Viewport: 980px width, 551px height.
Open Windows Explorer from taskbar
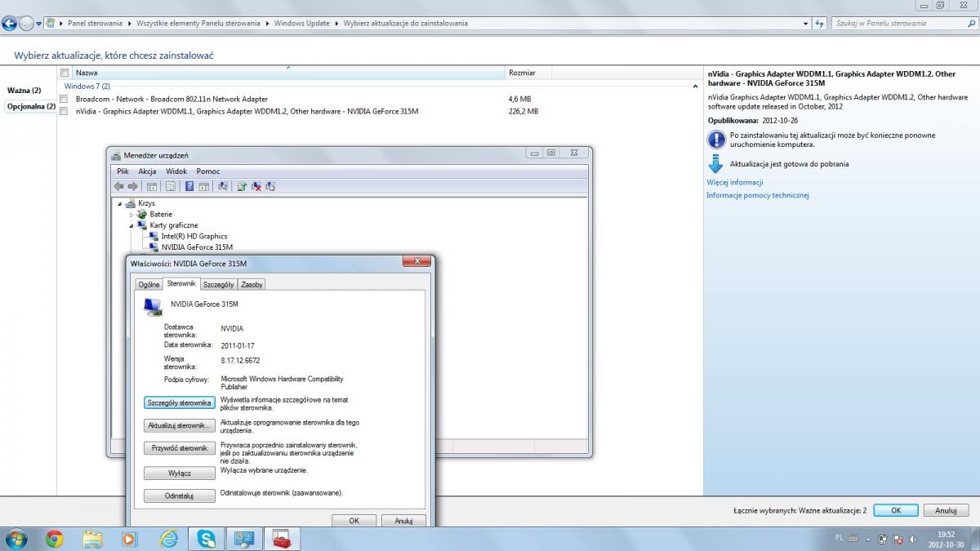click(x=92, y=539)
